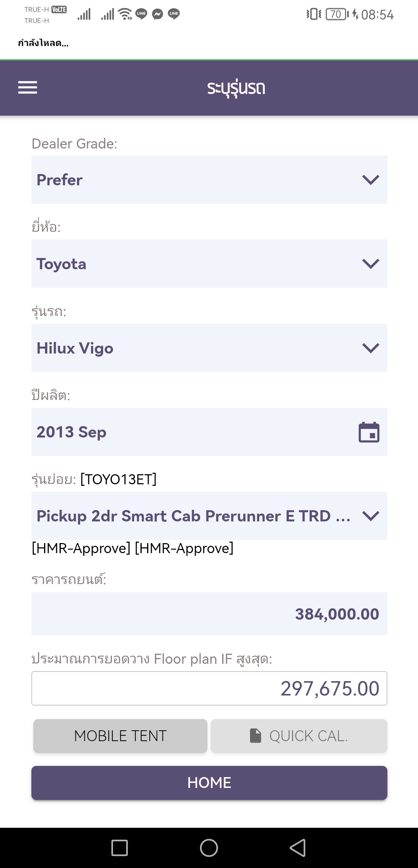This screenshot has height=868, width=418.
Task: Open the hamburger menu
Action: coord(27,87)
